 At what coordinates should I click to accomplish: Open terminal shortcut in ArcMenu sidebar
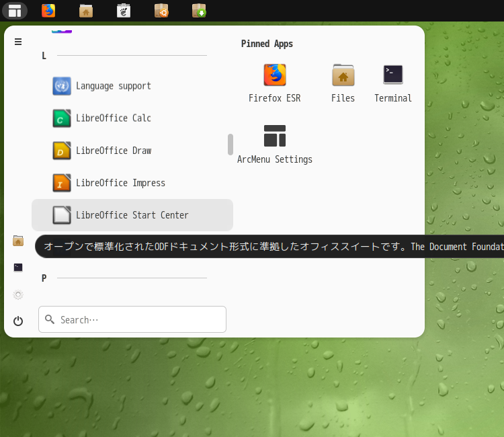[x=18, y=268]
